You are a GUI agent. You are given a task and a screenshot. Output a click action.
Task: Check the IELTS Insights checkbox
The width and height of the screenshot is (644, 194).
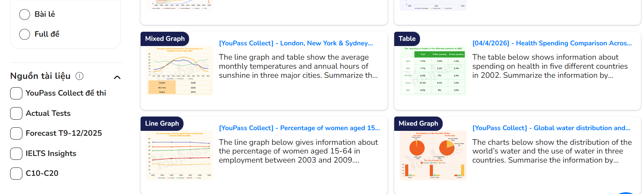(x=16, y=154)
